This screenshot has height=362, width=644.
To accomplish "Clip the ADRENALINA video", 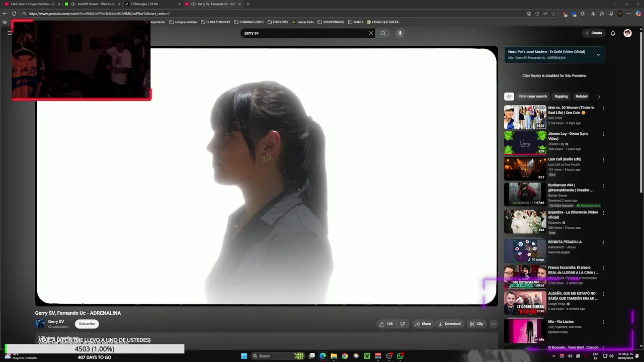I will (476, 324).
